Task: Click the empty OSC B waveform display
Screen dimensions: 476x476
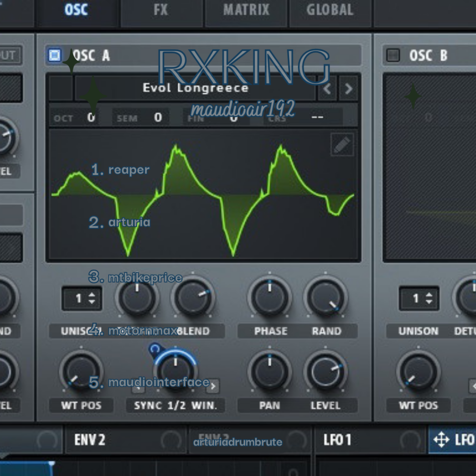Action: tap(430, 167)
